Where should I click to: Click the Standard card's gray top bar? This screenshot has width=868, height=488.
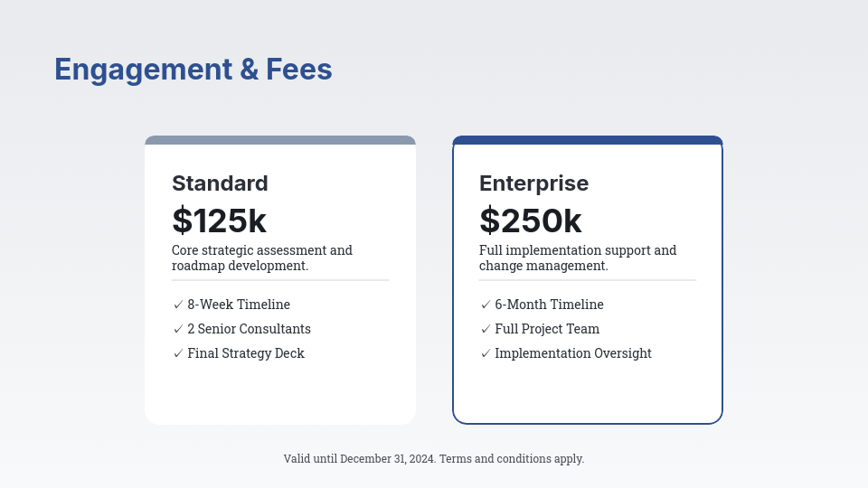pos(280,140)
